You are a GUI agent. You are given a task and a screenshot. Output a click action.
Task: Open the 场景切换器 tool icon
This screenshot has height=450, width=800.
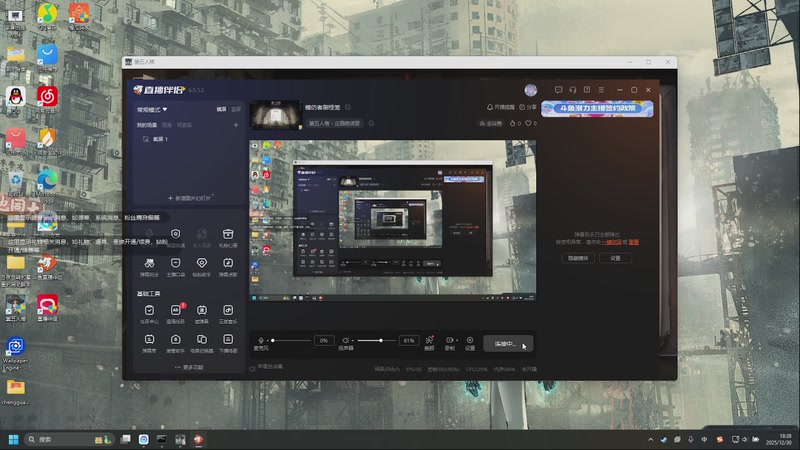(x=202, y=340)
